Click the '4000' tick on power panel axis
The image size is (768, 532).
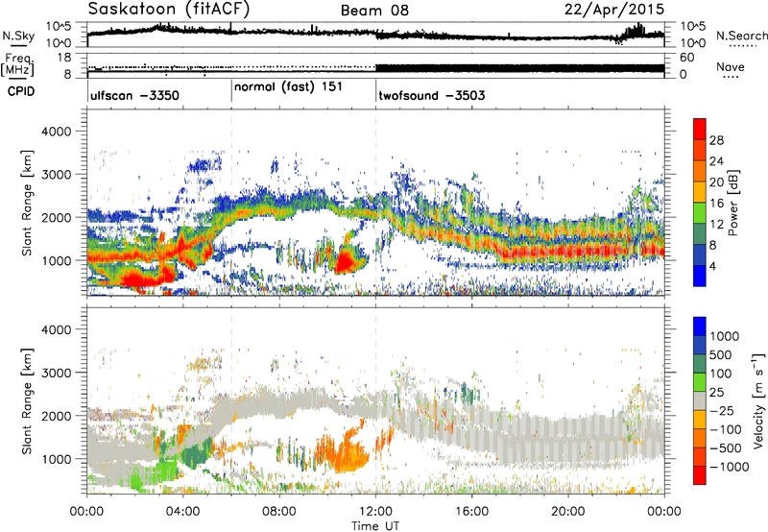tap(56, 132)
